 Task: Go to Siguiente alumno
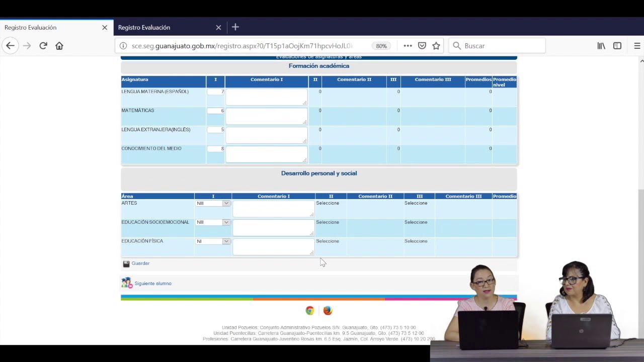tap(152, 284)
